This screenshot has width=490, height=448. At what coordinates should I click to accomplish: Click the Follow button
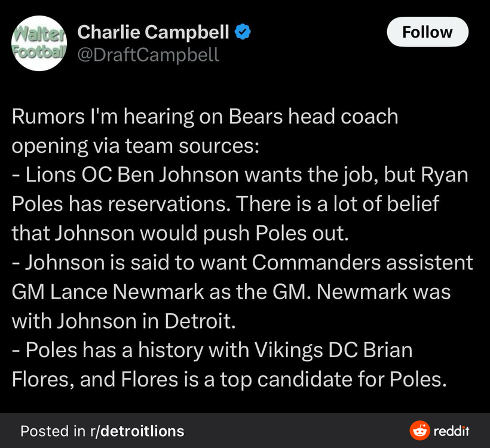coord(427,32)
